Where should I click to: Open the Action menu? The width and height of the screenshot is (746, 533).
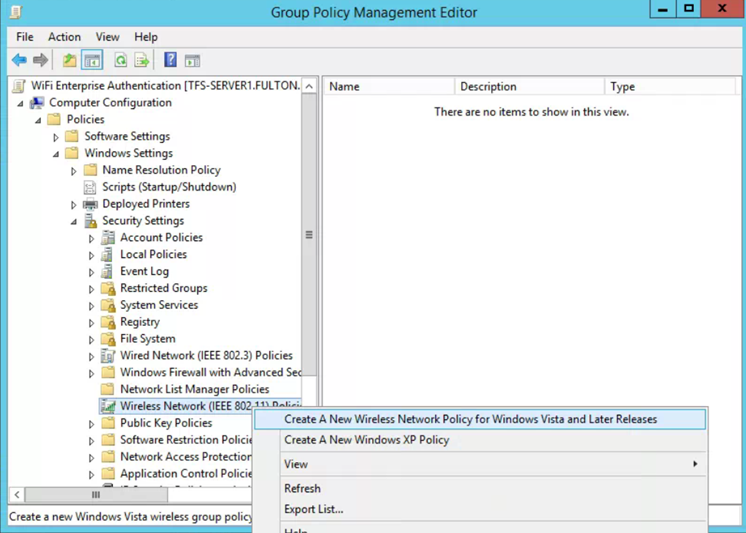pos(64,37)
